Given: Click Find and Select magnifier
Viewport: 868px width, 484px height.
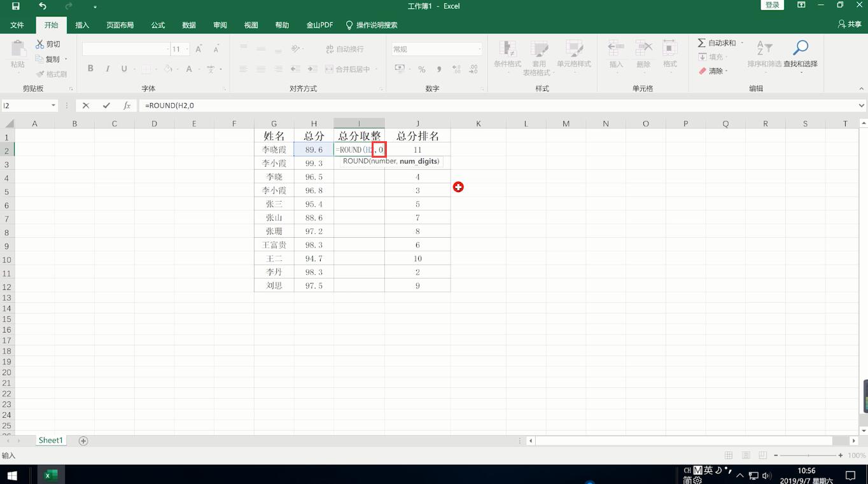Looking at the screenshot, I should click(801, 48).
